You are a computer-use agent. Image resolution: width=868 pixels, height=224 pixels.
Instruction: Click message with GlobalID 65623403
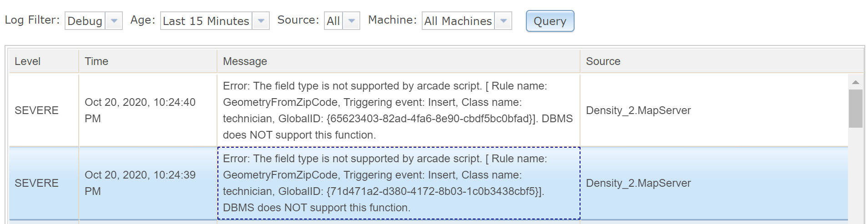399,110
